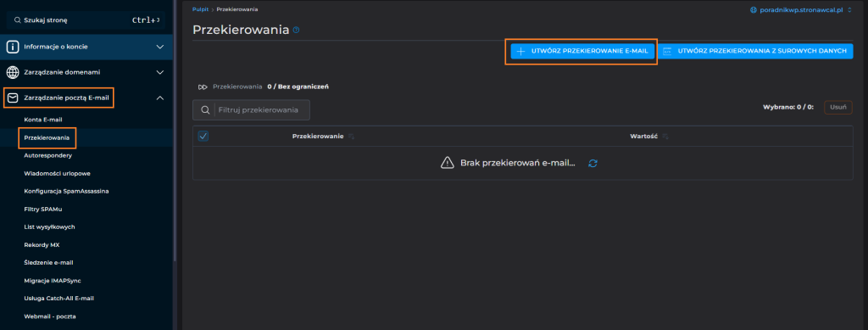Viewport: 868px width, 330px height.
Task: Click the Informacje o koncie info icon
Action: [x=12, y=47]
